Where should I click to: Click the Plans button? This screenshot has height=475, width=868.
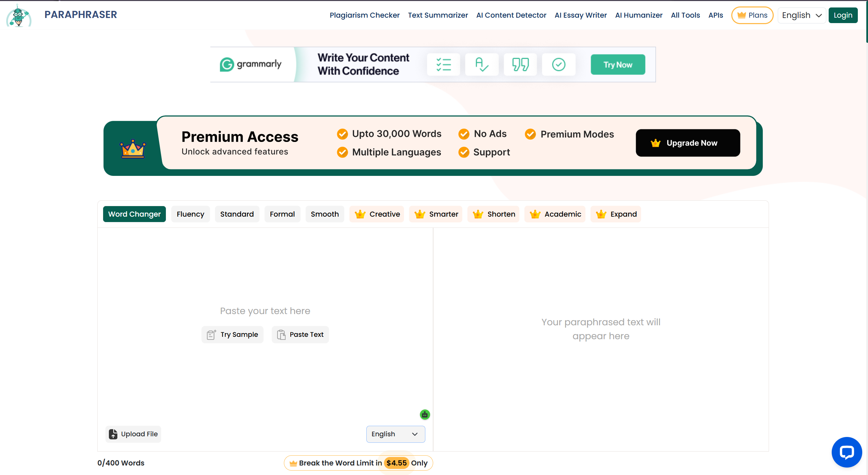point(752,15)
